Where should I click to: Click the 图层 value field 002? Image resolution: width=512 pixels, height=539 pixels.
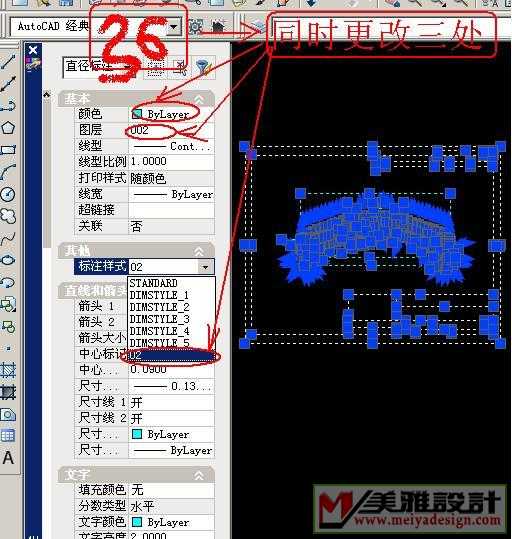(x=171, y=130)
